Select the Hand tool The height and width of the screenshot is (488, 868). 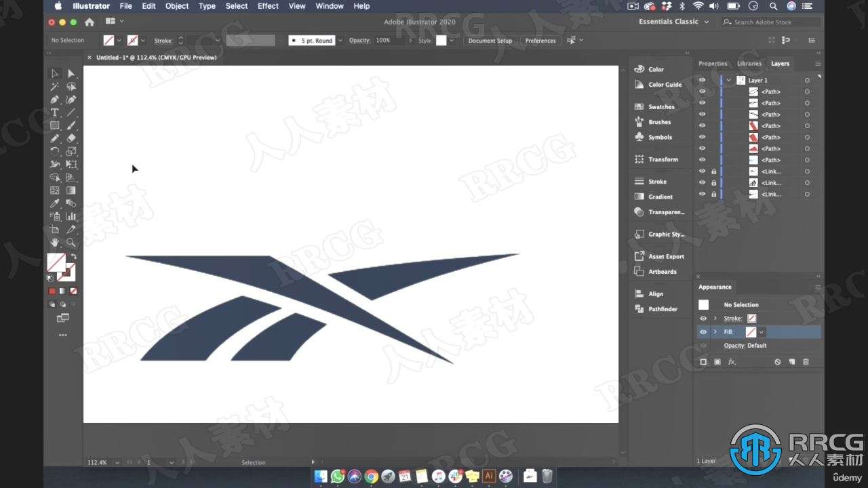point(55,243)
